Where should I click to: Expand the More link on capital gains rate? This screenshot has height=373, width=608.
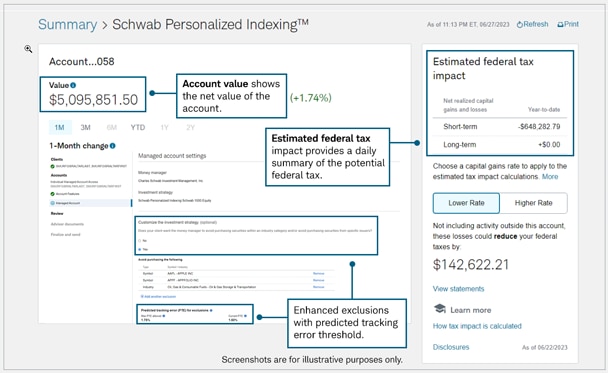[x=550, y=177]
